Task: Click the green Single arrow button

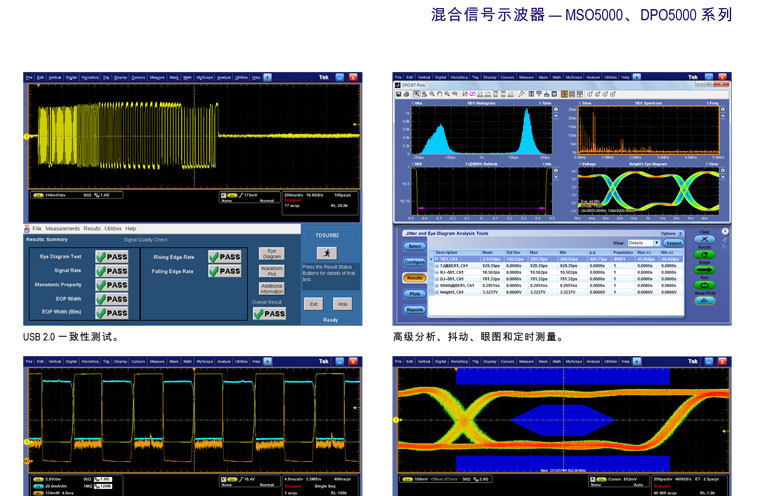Action: pyautogui.click(x=704, y=270)
